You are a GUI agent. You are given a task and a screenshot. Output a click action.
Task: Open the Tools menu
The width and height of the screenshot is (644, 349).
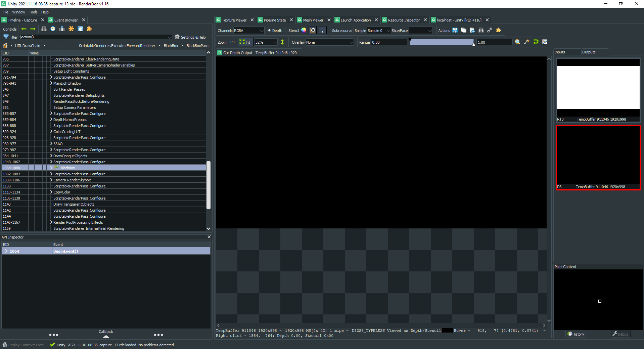[33, 12]
